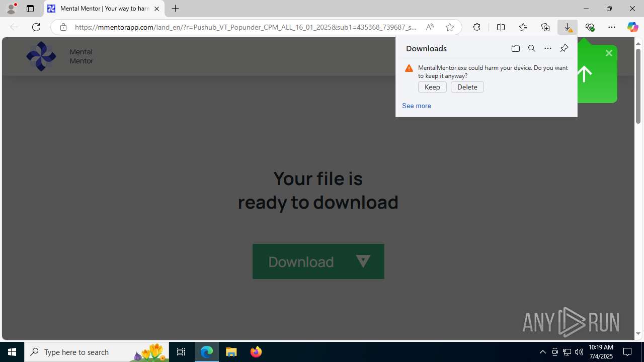The height and width of the screenshot is (362, 644).
Task: Refresh the current page
Action: pyautogui.click(x=36, y=27)
